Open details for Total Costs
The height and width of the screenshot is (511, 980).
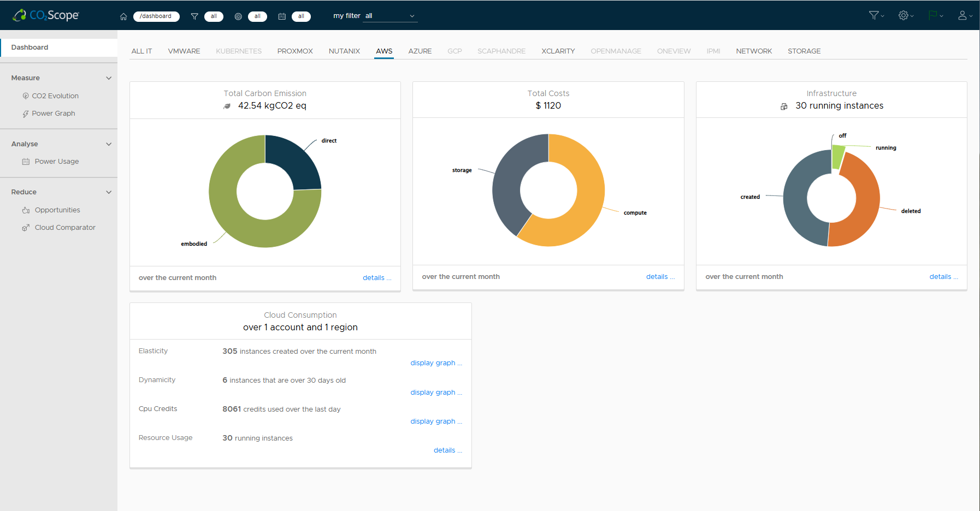pos(660,277)
